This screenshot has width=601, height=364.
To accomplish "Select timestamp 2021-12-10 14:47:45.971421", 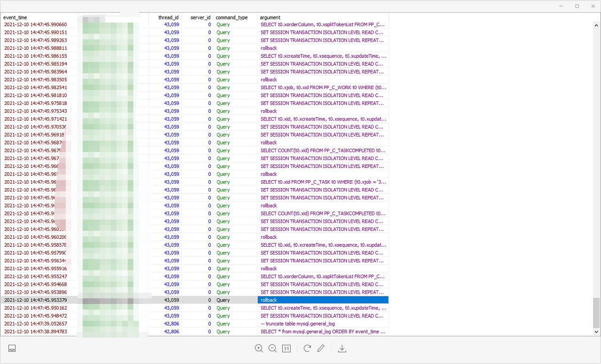I will coord(36,119).
